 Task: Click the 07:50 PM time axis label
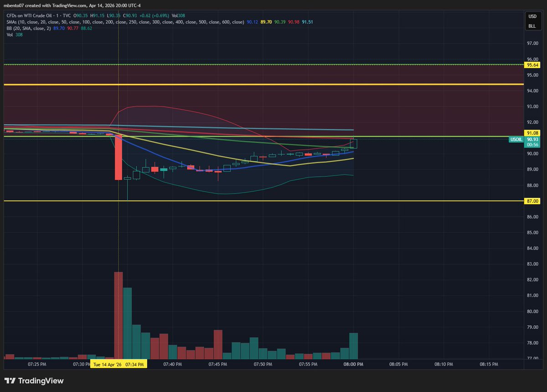pyautogui.click(x=263, y=365)
